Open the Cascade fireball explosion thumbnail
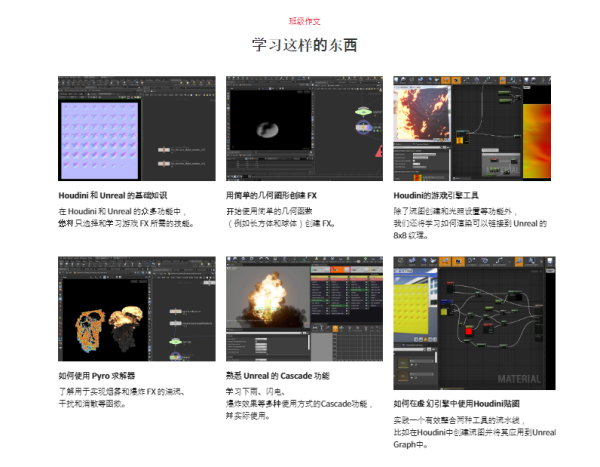 pyautogui.click(x=304, y=309)
